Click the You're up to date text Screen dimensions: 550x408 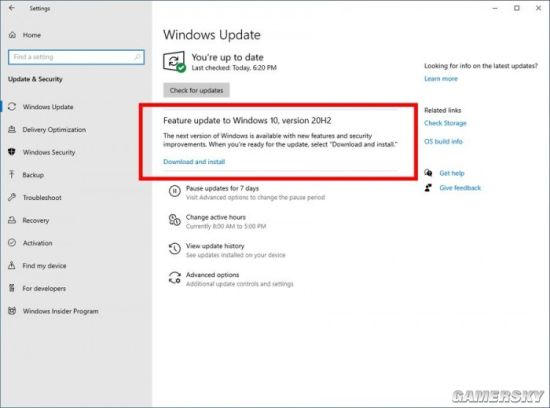point(227,57)
